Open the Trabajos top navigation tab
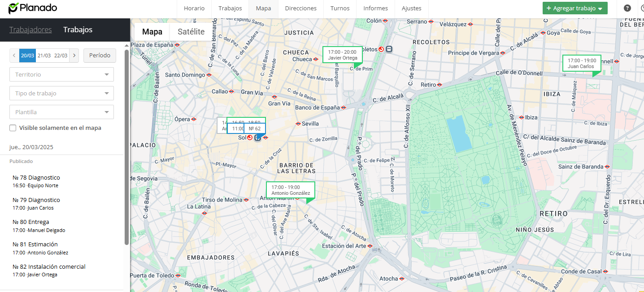This screenshot has width=644, height=292. click(x=230, y=8)
